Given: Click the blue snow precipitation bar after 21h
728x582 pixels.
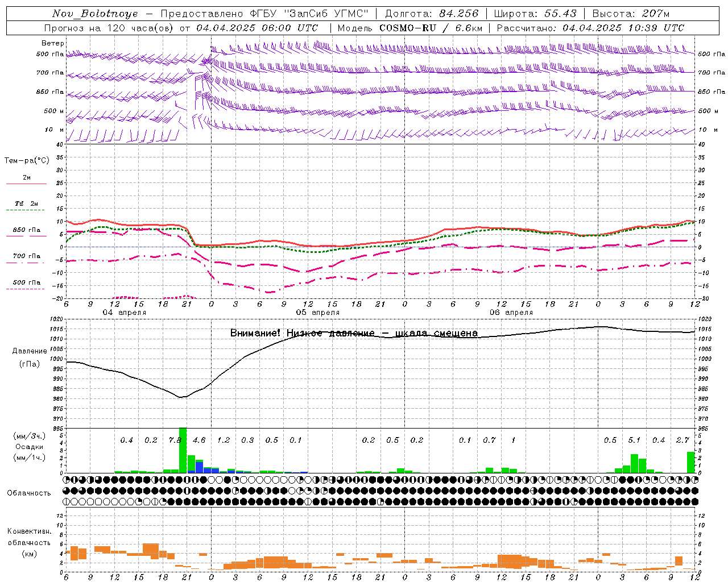Looking at the screenshot, I should (199, 467).
